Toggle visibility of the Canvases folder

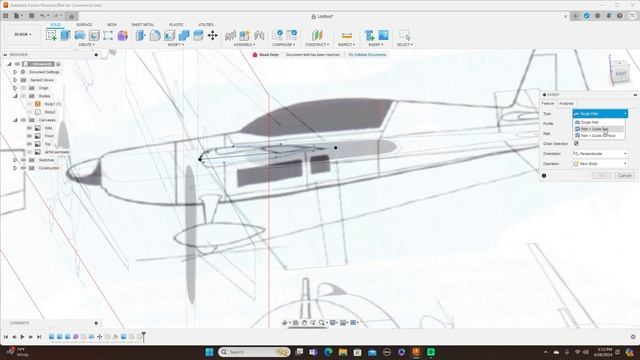(23, 120)
